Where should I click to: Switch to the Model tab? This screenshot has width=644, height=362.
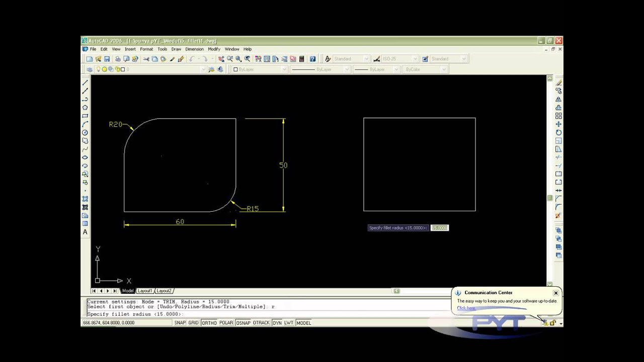tap(128, 291)
